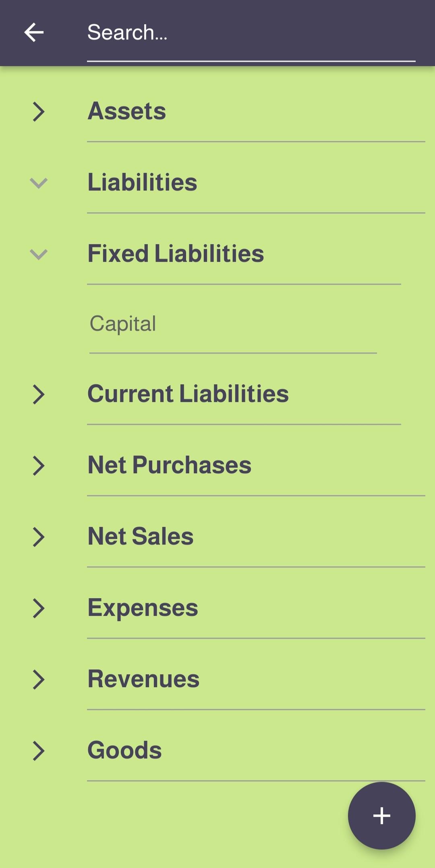Expand the Expenses chevron
This screenshot has height=868, width=435.
(x=38, y=608)
